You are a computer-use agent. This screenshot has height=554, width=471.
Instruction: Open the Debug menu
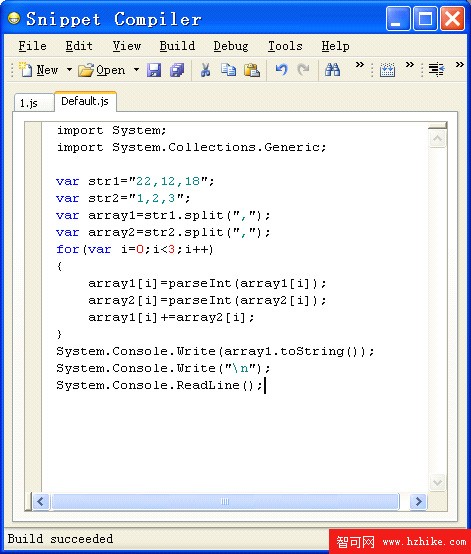[231, 46]
